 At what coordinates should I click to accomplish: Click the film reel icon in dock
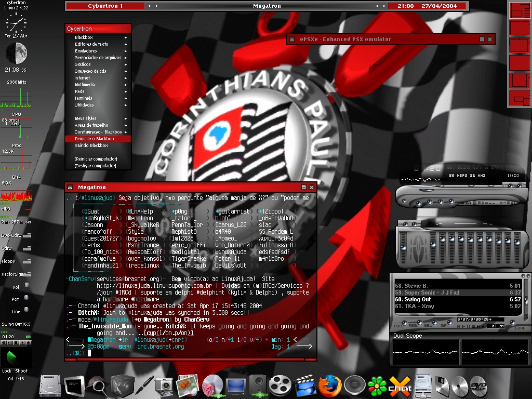pos(280,386)
